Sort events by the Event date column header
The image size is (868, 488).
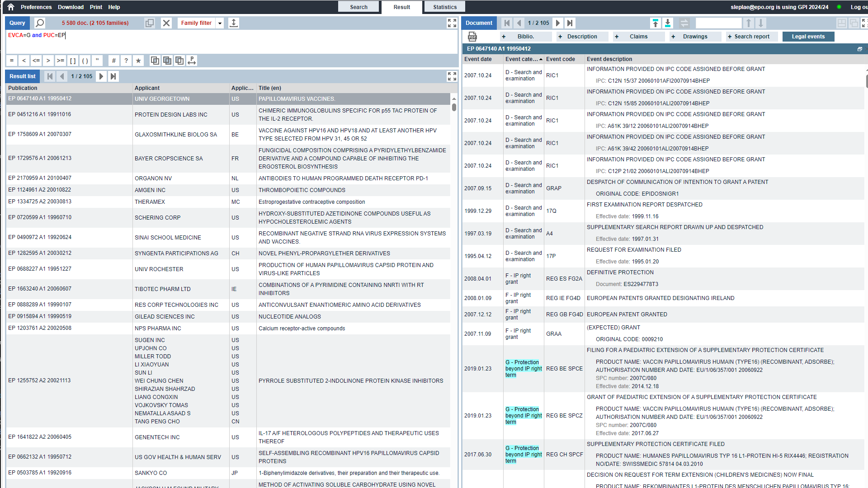(478, 59)
